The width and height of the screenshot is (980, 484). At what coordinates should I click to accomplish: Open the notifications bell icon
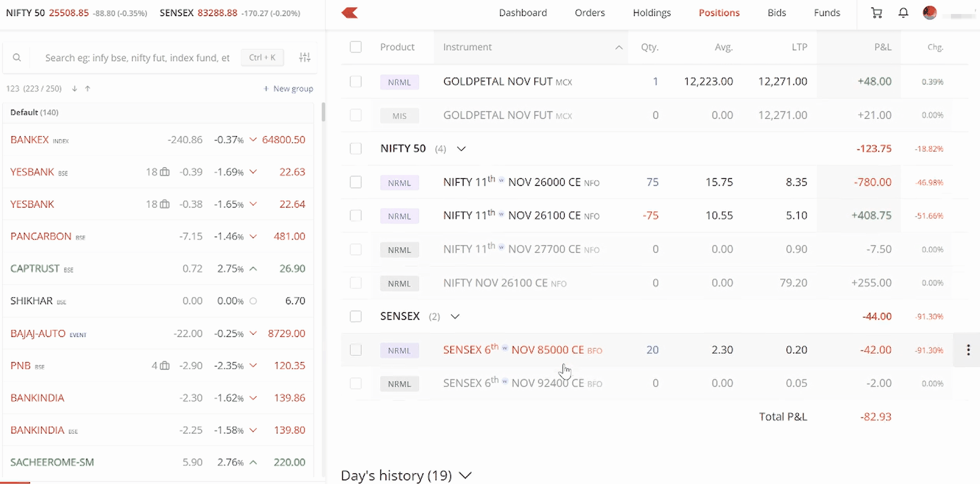(x=903, y=13)
